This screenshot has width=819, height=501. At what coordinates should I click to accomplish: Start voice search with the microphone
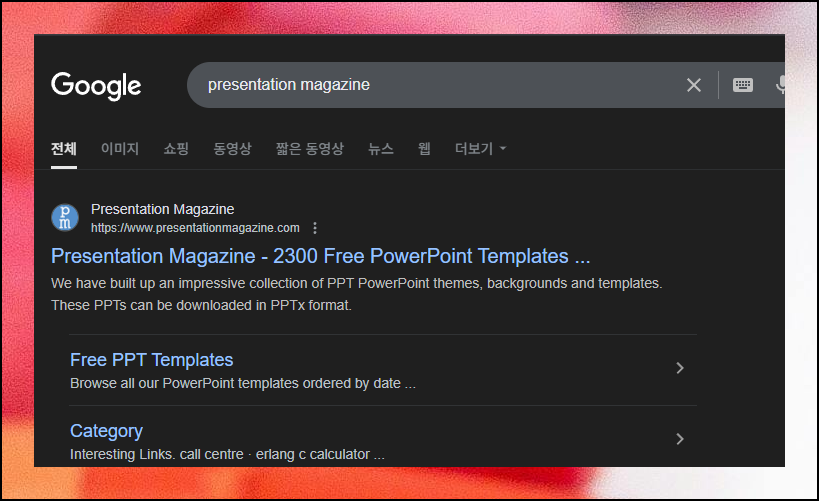click(x=780, y=85)
